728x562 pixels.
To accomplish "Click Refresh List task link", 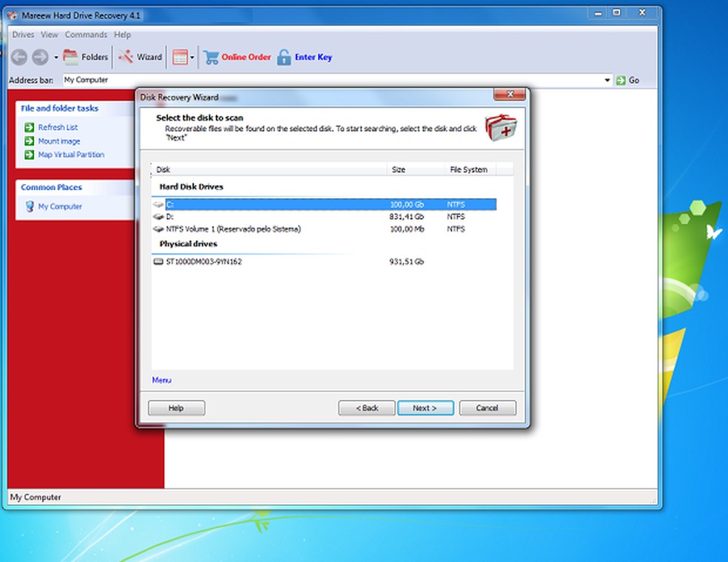I will pyautogui.click(x=58, y=127).
